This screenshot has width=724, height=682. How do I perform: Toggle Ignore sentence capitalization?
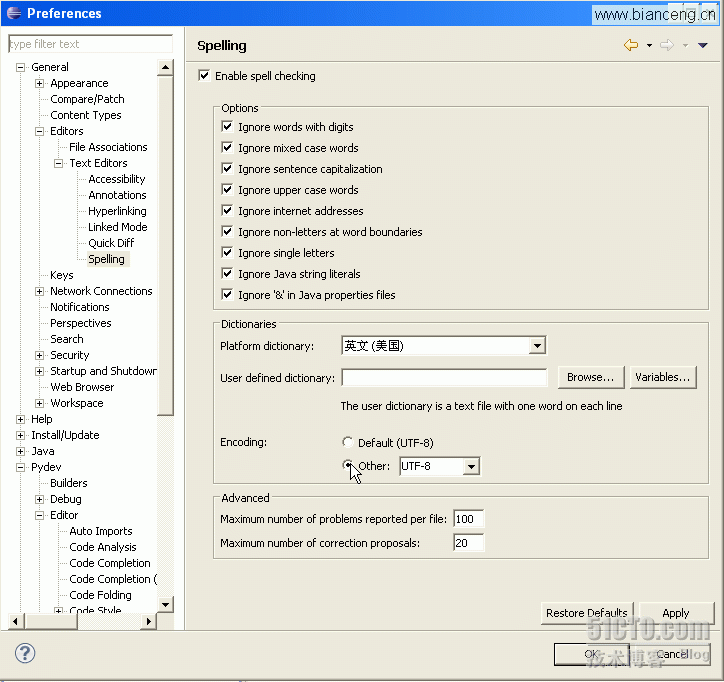227,169
